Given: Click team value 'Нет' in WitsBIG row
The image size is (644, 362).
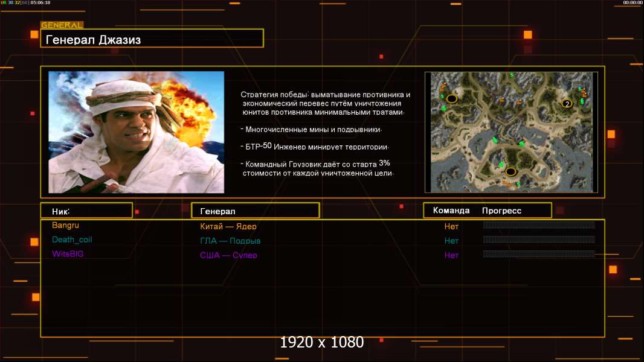Looking at the screenshot, I should pos(451,255).
